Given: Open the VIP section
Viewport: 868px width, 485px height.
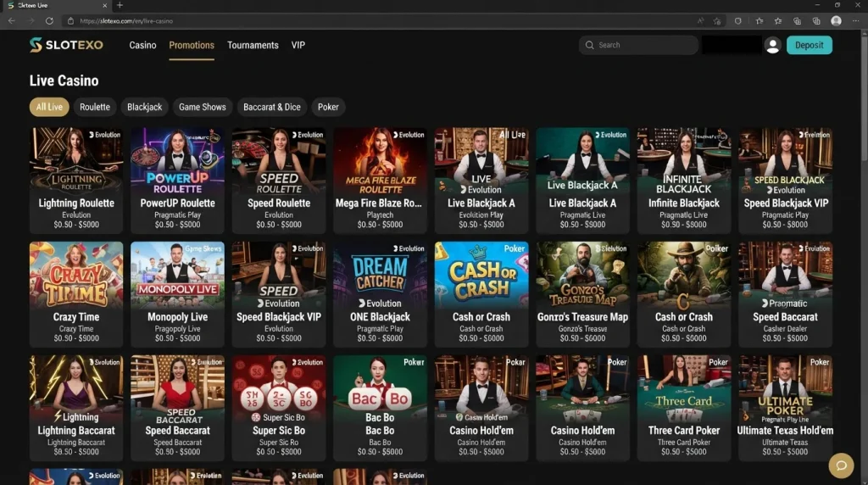Looking at the screenshot, I should (298, 46).
